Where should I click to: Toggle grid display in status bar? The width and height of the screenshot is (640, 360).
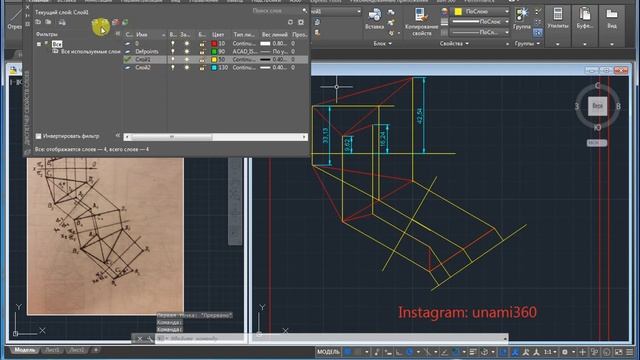(348, 351)
